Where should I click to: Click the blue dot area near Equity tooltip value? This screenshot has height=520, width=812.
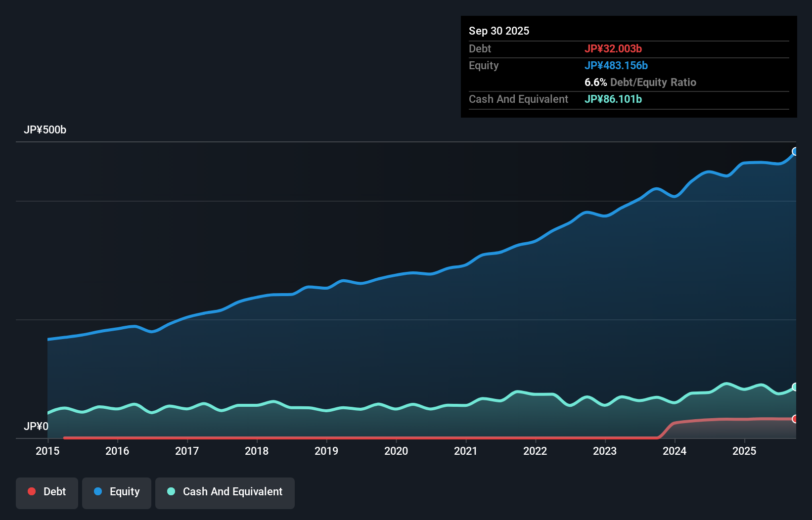pyautogui.click(x=617, y=65)
